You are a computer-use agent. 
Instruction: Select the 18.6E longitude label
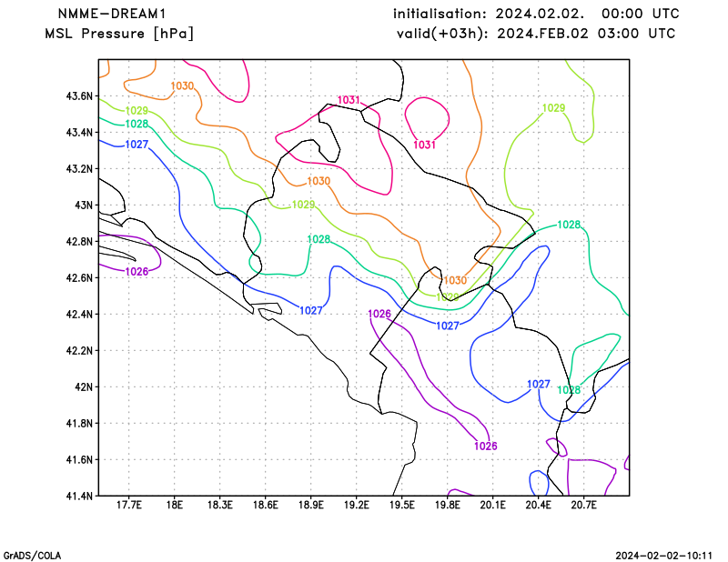pos(265,505)
